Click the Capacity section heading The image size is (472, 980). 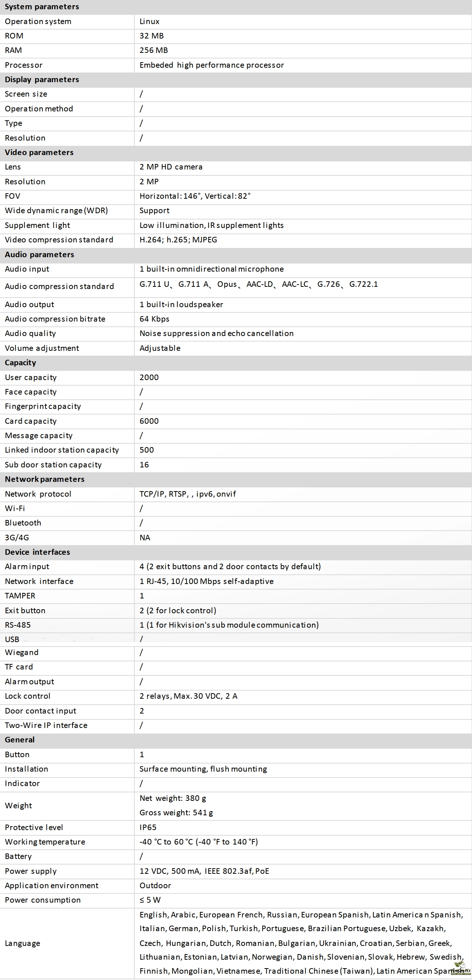click(x=21, y=363)
